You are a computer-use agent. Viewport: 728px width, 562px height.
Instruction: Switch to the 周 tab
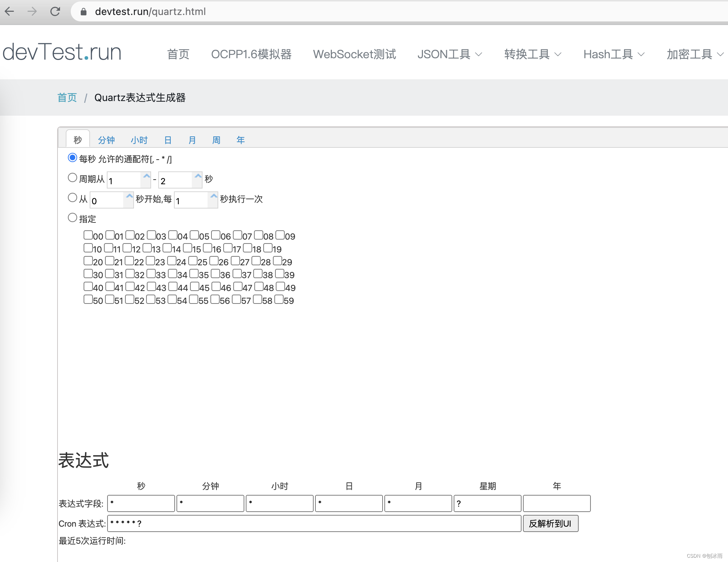pos(216,140)
